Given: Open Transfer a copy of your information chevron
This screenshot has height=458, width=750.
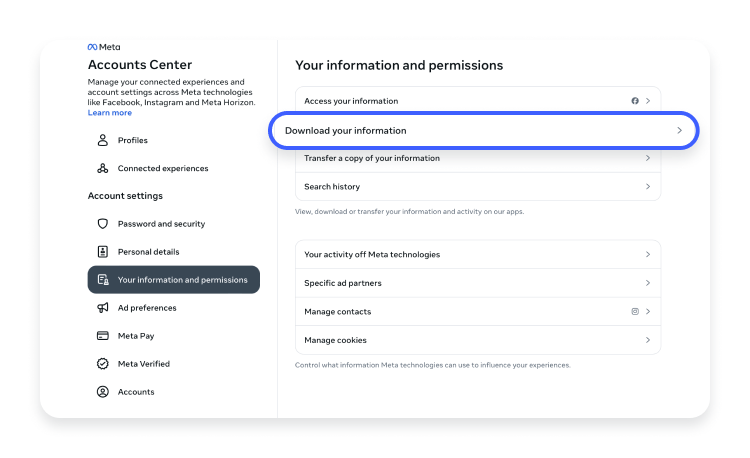Looking at the screenshot, I should 648,158.
